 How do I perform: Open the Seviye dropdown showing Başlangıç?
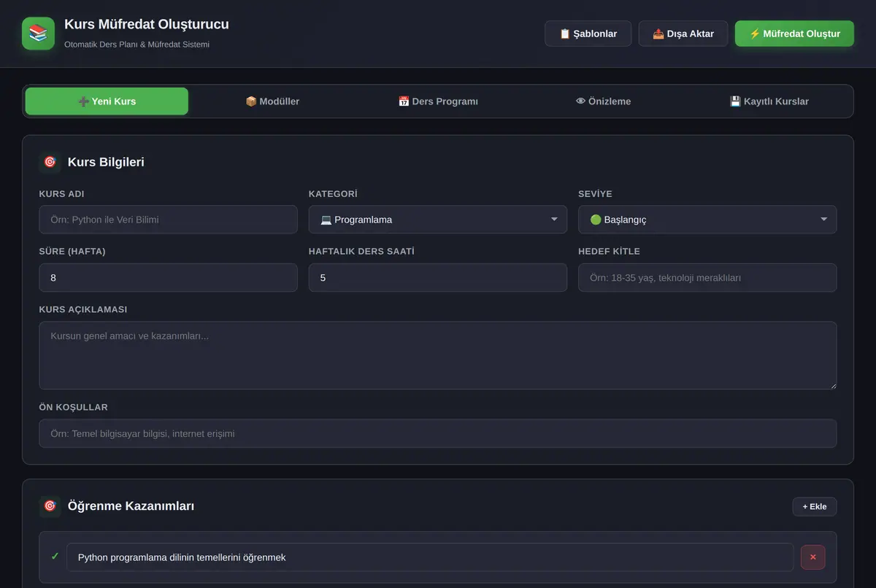(x=707, y=220)
